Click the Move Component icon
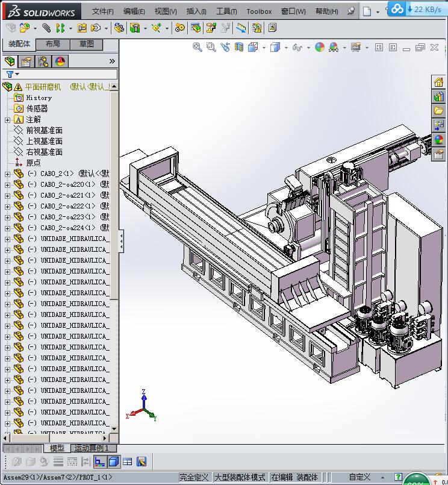Viewport: 448px width, 485px height. point(96,28)
